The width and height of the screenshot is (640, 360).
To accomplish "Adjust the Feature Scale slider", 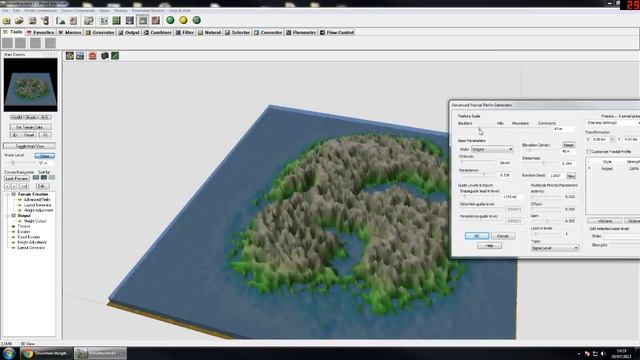I will [504, 129].
